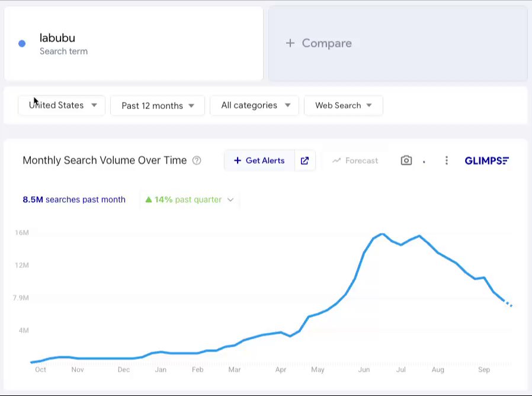Click the 8.5M searches past month text
Screen dimensions: 532x396
pyautogui.click(x=74, y=200)
